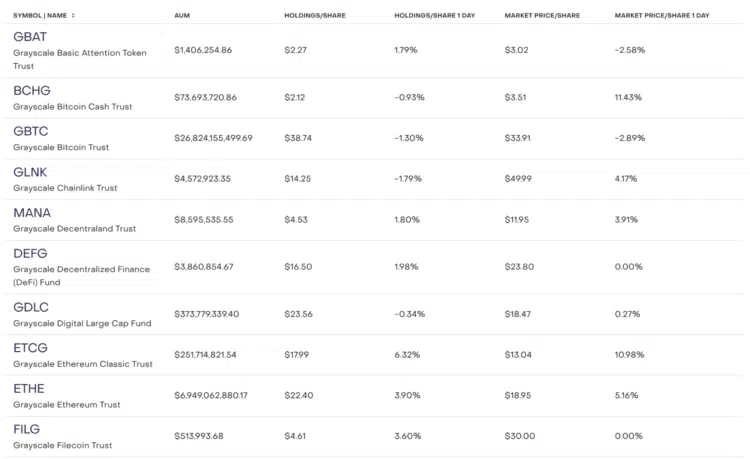Click the Market Price/Share column header

[x=542, y=15]
